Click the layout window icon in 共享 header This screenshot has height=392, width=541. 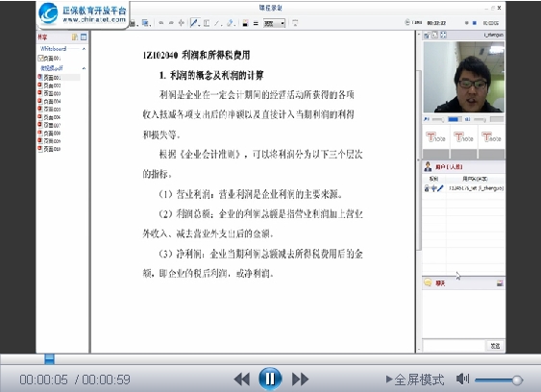[x=84, y=37]
